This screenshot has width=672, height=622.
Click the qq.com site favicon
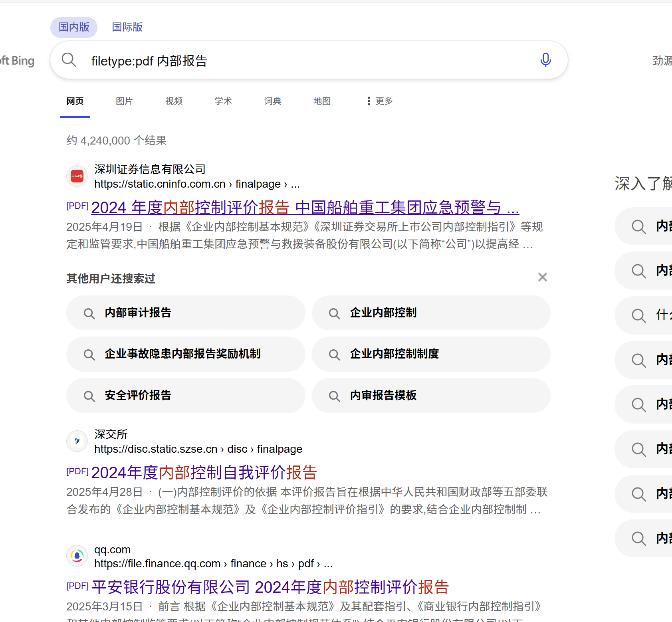click(x=77, y=556)
